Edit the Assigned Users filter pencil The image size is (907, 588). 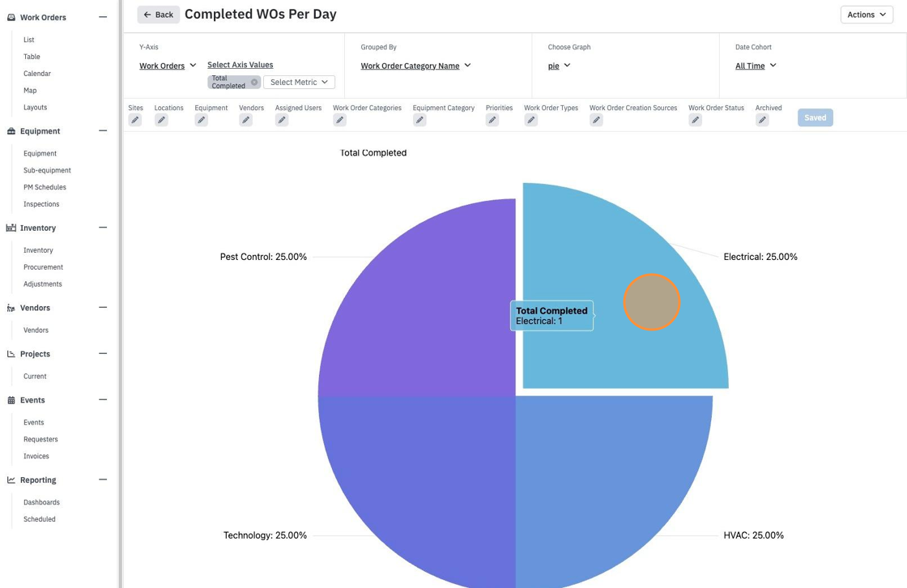(x=282, y=120)
